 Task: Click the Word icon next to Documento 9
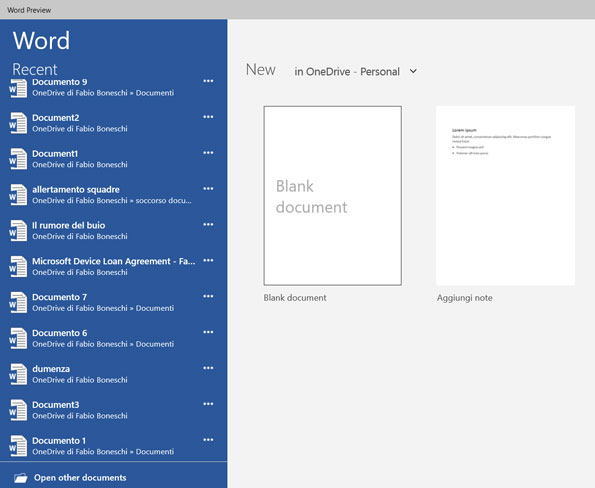point(18,88)
